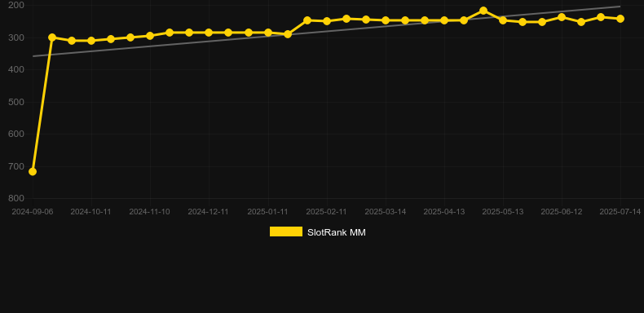Click the data point above the 2025-04-13 date
644x313 pixels.
[x=444, y=20]
